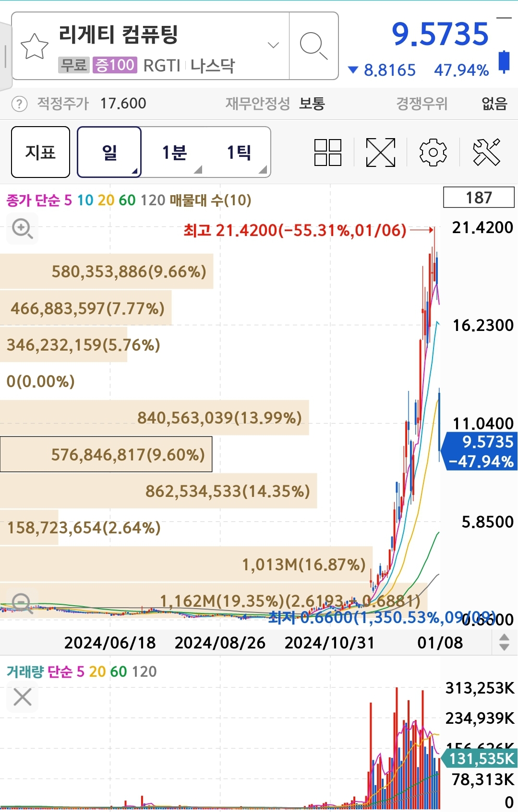This screenshot has width=518, height=812.
Task: Click the 8.8165 price change value
Action: pos(389,70)
